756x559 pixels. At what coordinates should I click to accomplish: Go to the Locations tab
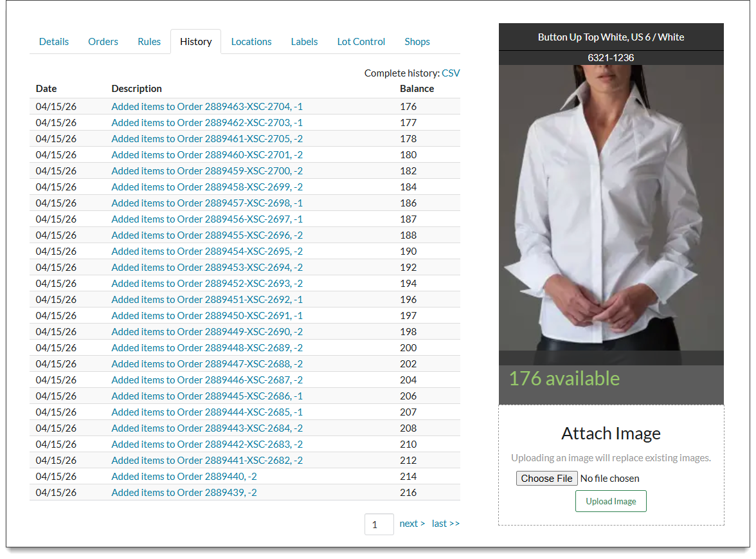coord(251,42)
